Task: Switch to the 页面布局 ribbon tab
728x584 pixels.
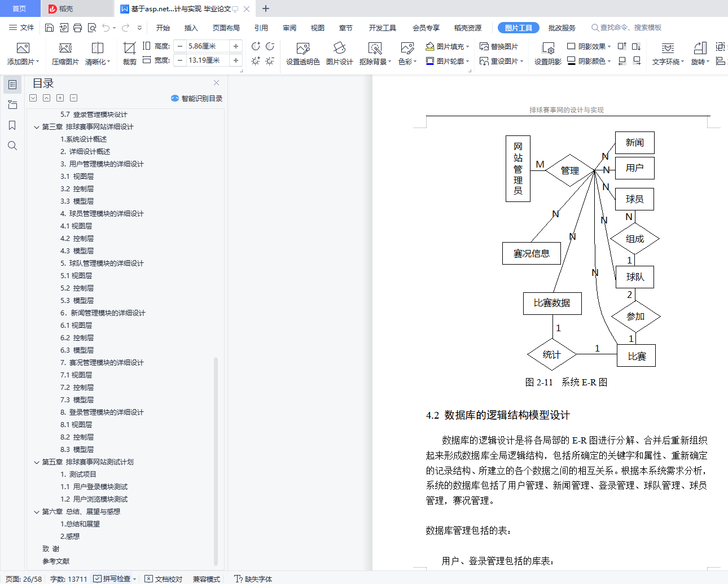Action: 226,28
